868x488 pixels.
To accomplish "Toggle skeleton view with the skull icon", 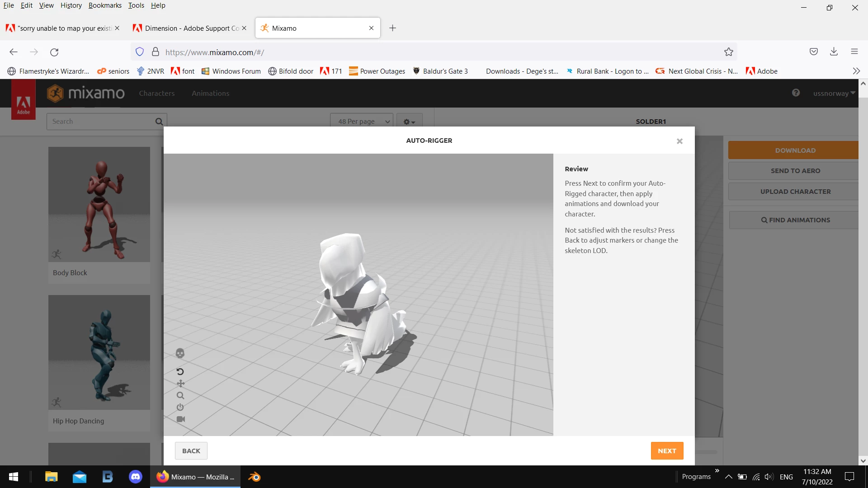I will coord(180,353).
